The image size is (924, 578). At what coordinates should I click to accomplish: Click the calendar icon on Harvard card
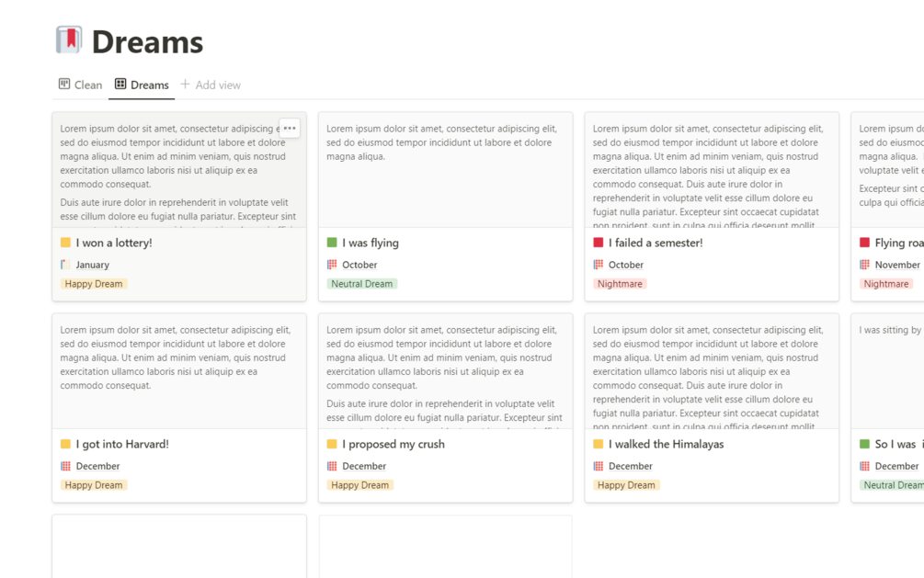coord(65,466)
